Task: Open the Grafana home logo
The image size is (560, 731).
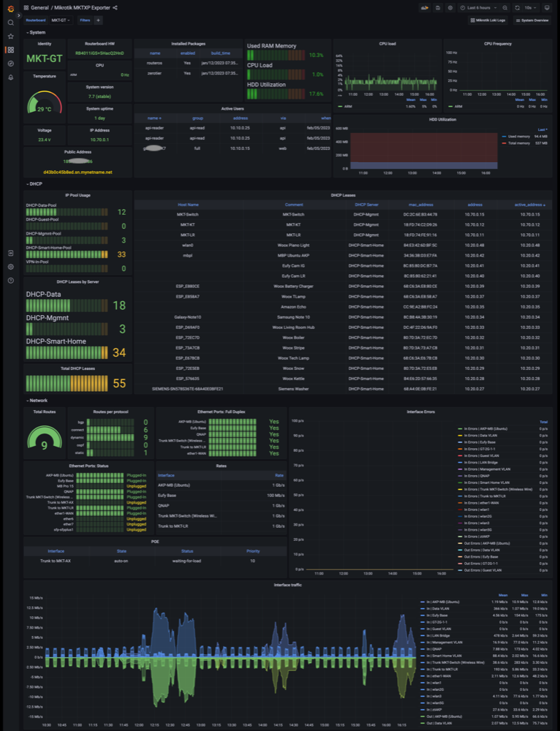Action: 10,8
